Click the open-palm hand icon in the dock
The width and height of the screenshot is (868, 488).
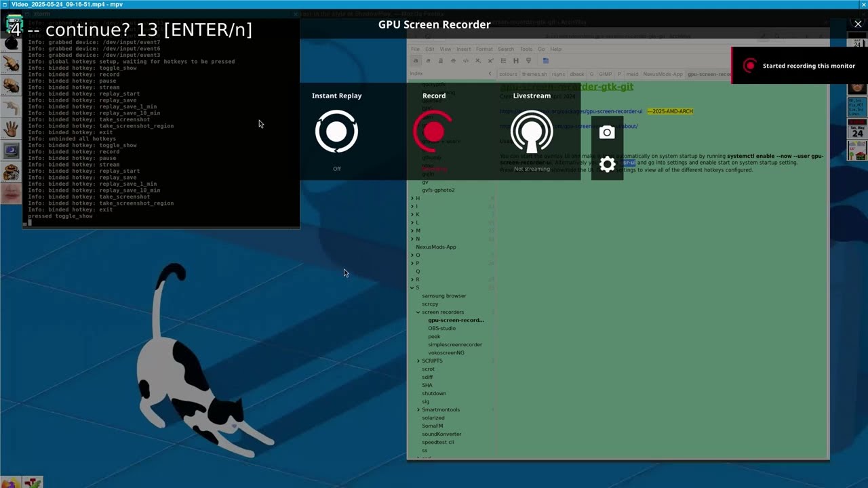[11, 129]
